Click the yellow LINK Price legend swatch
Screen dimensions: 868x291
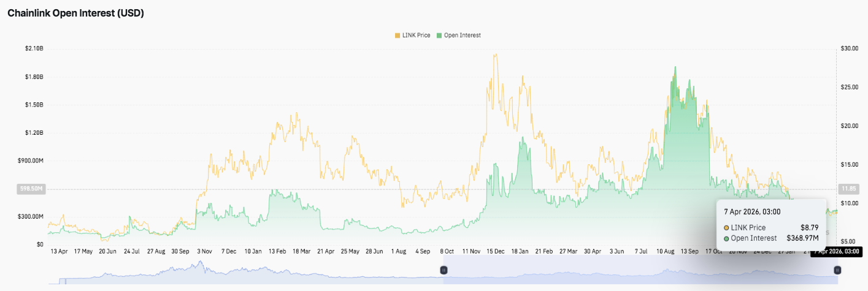click(398, 36)
